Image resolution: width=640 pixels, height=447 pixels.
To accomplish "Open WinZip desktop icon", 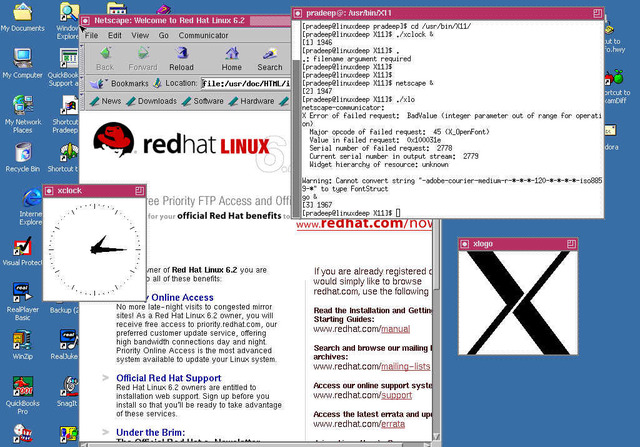I will 22,345.
